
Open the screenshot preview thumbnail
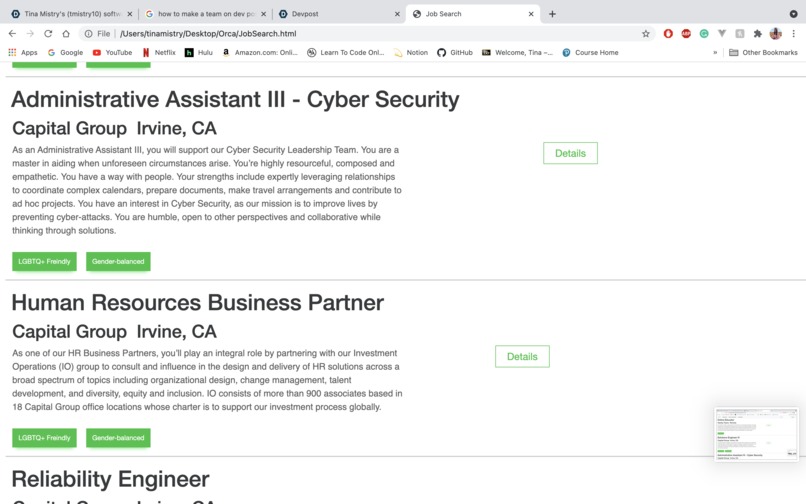click(756, 434)
